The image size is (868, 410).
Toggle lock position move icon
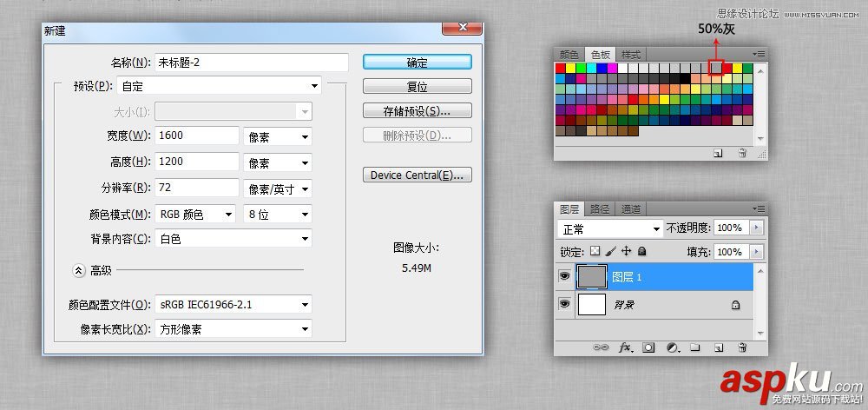point(626,251)
